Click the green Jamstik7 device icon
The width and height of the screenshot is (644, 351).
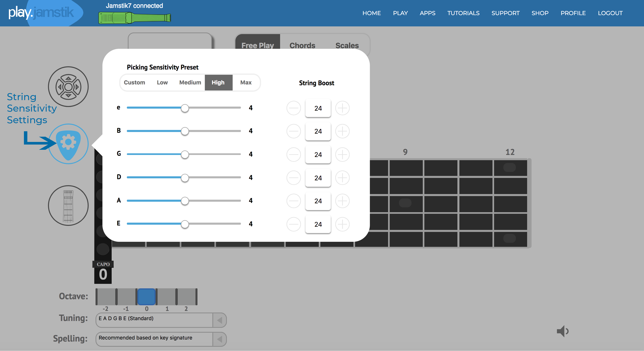[134, 18]
